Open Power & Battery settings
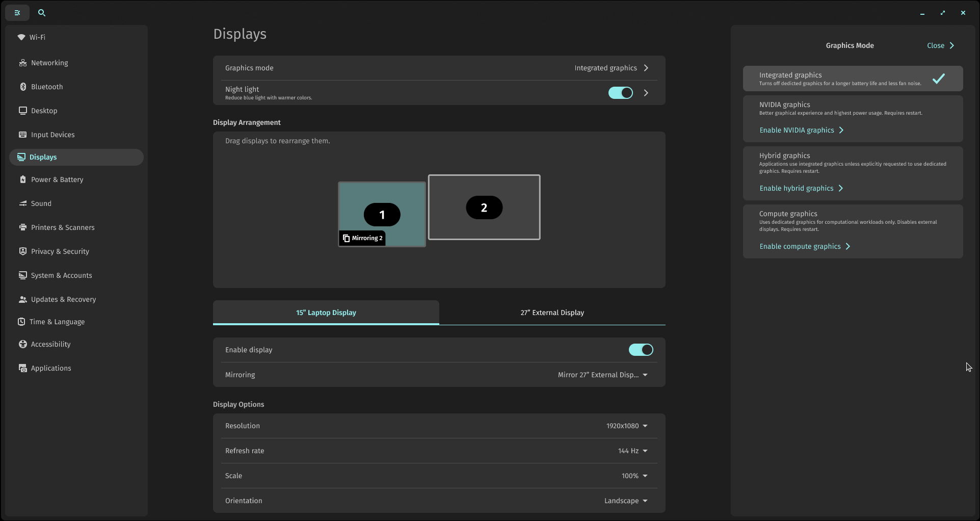 point(57,179)
